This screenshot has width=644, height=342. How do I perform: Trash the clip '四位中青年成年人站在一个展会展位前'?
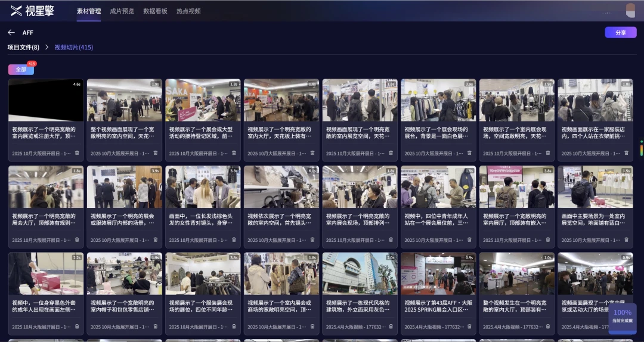(x=469, y=240)
